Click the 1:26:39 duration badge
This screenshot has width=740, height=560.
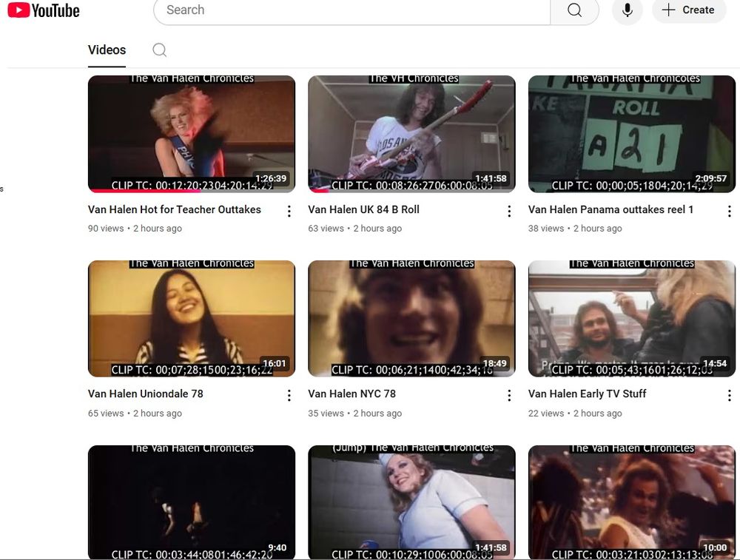(x=271, y=178)
